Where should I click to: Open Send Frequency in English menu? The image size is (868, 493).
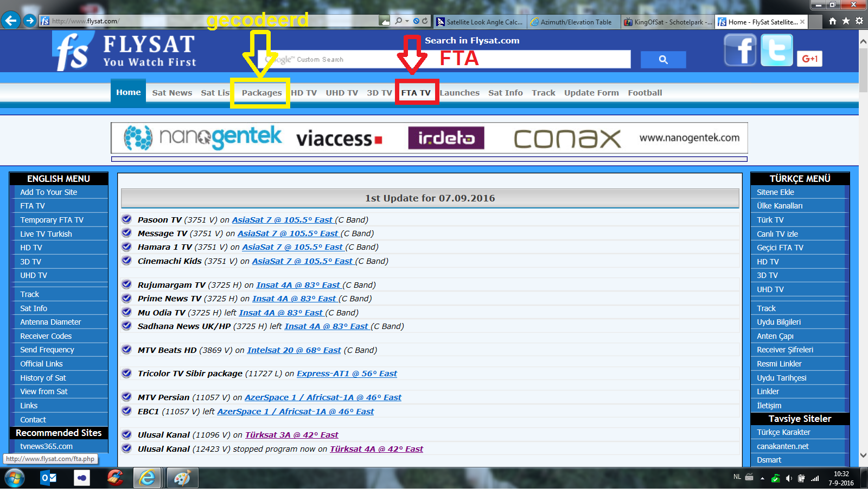point(47,350)
